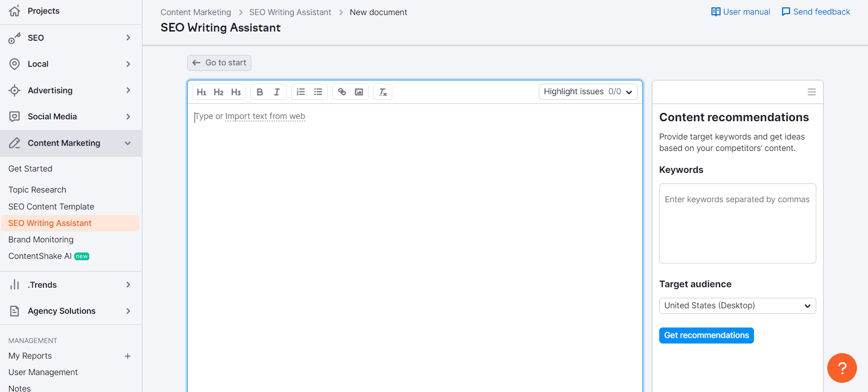This screenshot has width=868, height=392.
Task: Toggle italic formatting
Action: [x=277, y=92]
